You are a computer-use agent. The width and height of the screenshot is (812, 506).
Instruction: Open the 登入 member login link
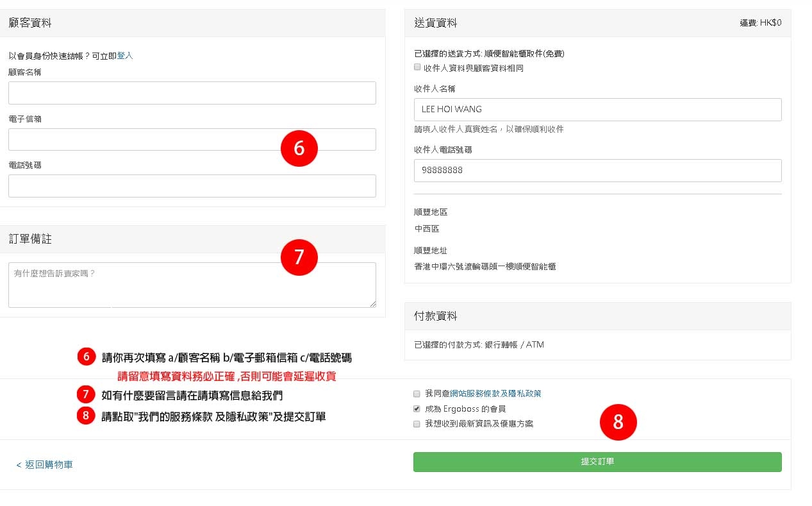[x=125, y=56]
